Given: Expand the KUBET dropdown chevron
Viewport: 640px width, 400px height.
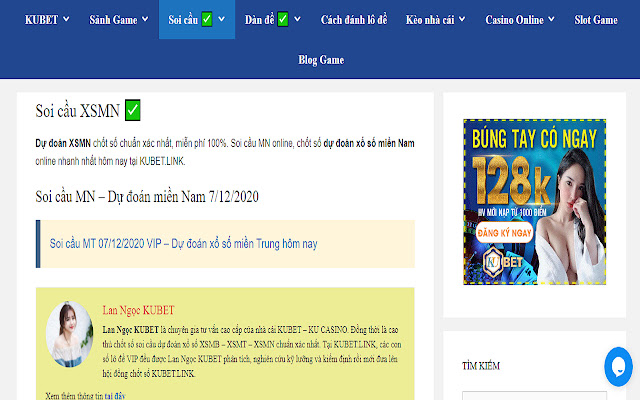Looking at the screenshot, I should pos(66,19).
